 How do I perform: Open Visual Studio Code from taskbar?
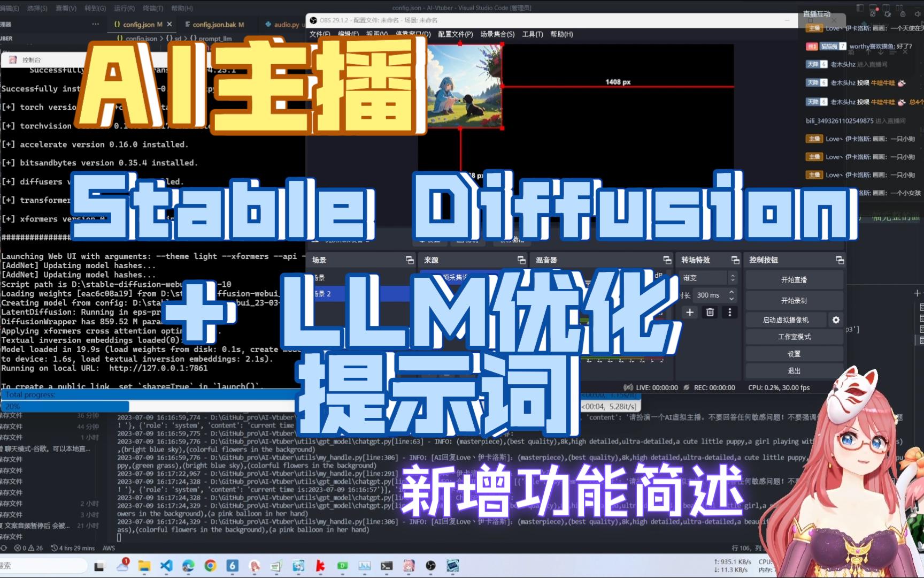(166, 566)
